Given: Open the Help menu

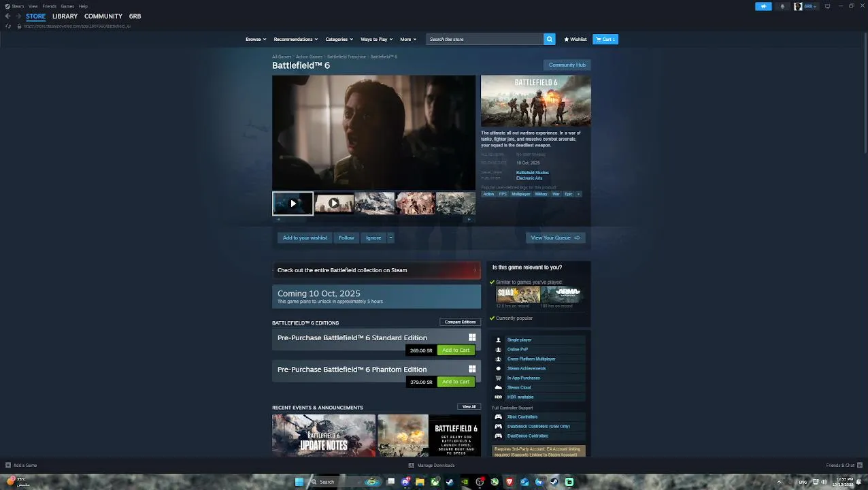Looking at the screenshot, I should (83, 6).
